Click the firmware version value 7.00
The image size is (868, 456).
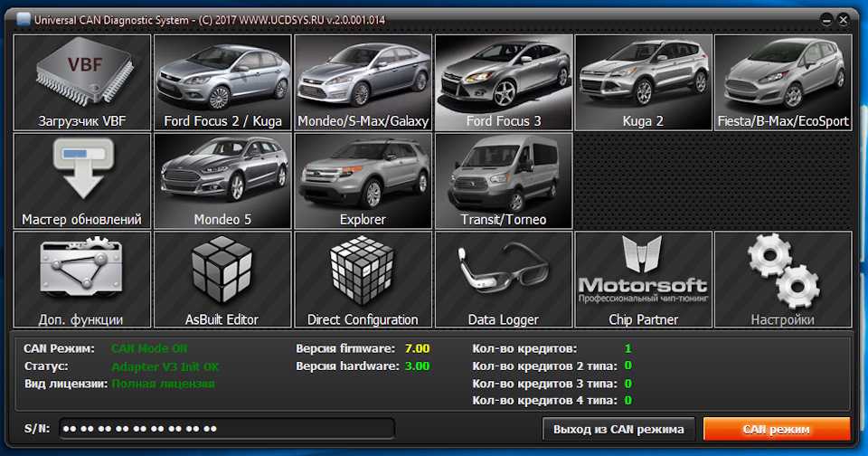pos(418,348)
